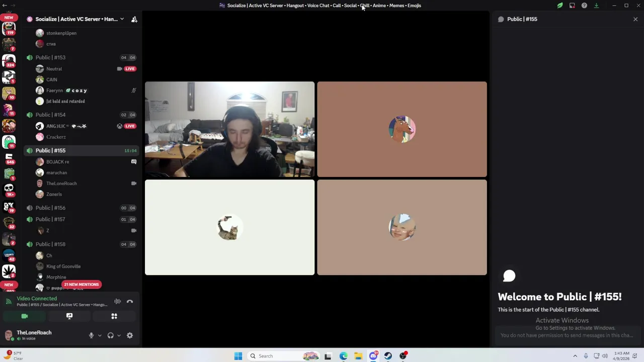
Task: Open your user panel TheLoneRoach In voice
Action: pyautogui.click(x=44, y=335)
